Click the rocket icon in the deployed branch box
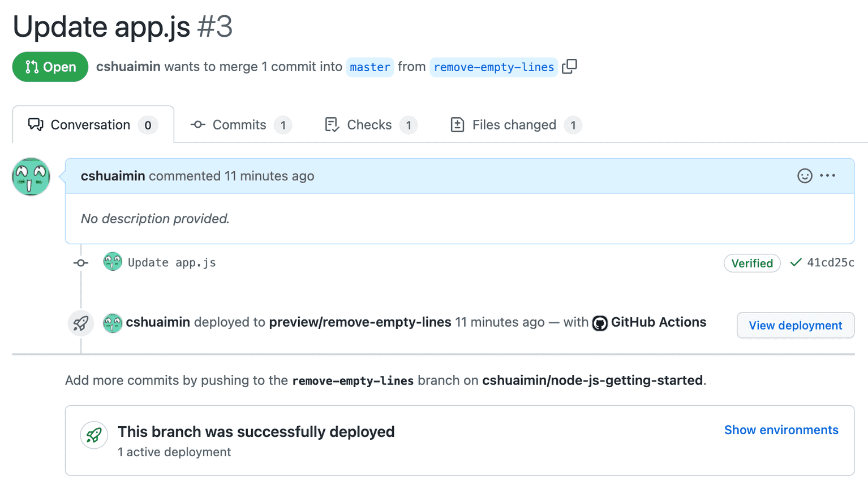This screenshot has width=868, height=485. [94, 435]
